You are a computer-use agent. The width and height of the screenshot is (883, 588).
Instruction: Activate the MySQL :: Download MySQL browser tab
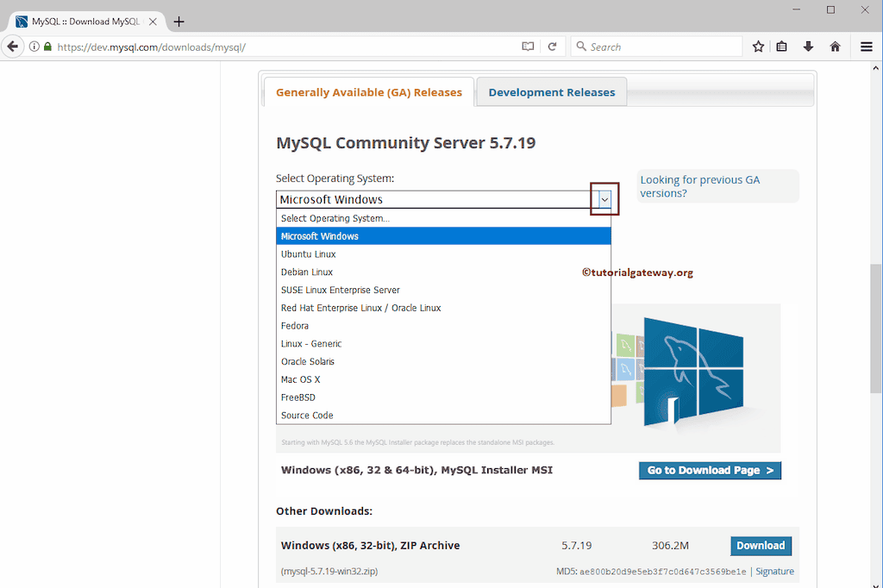click(85, 22)
